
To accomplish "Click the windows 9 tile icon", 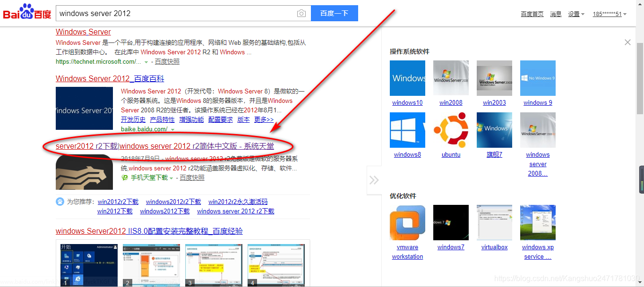I will pos(538,78).
